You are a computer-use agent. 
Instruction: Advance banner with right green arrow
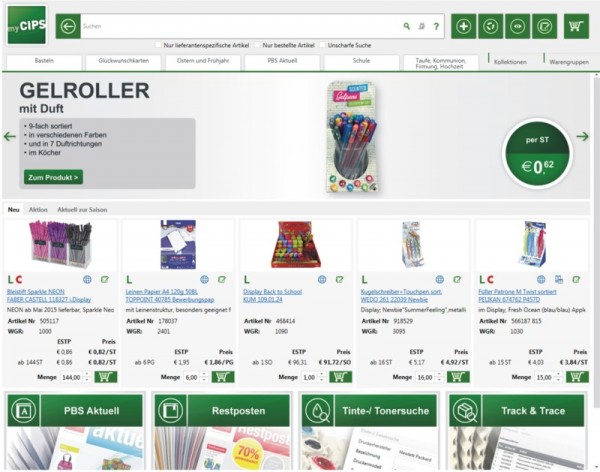582,136
